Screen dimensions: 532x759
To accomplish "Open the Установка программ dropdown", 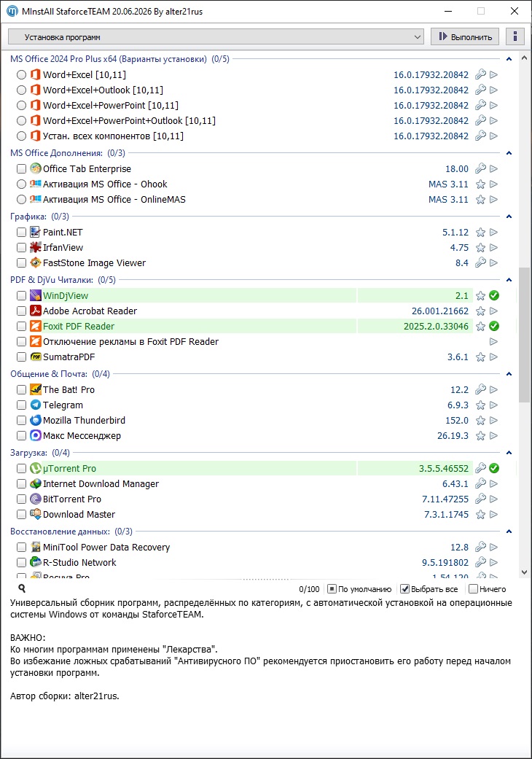I will tap(216, 36).
